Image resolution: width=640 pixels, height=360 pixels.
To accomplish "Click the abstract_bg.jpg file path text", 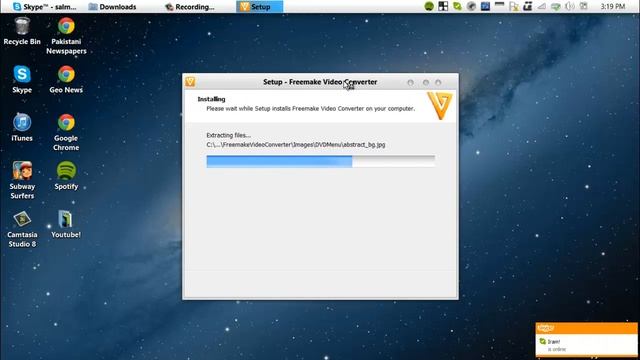I will (x=296, y=144).
